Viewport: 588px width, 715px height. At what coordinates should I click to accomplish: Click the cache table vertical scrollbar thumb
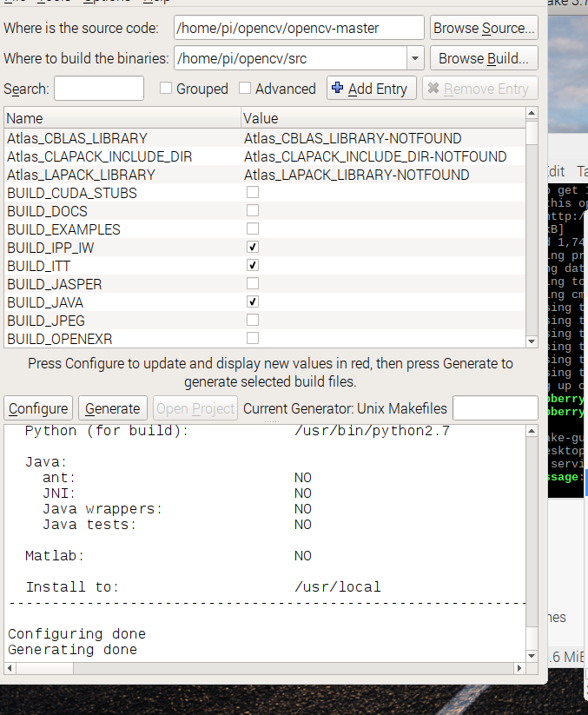[x=532, y=133]
